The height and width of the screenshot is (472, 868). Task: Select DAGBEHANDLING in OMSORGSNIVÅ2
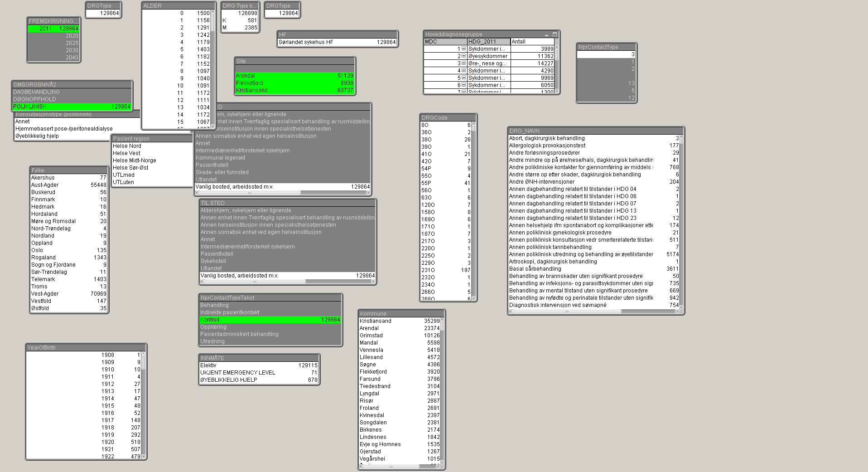(72, 92)
